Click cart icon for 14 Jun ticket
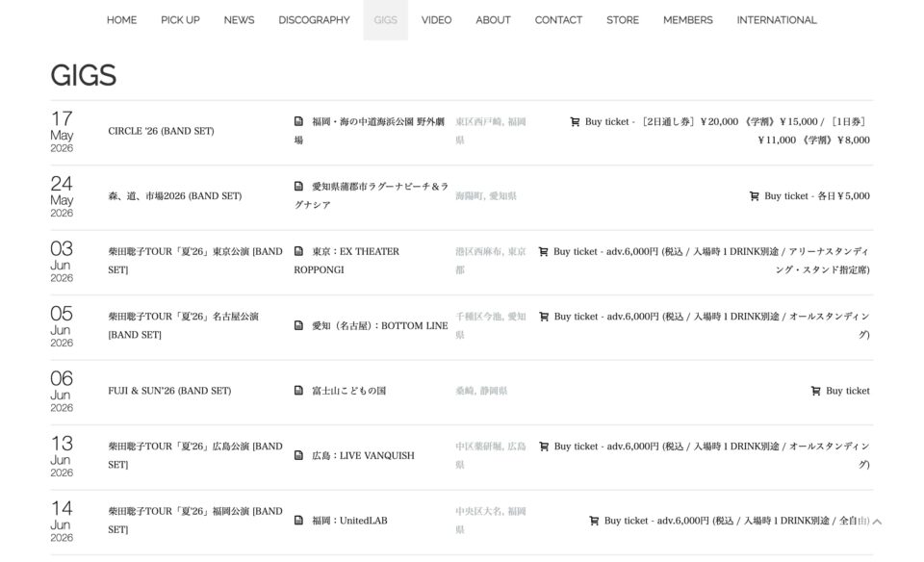Viewport: 924px width, 562px height. click(594, 521)
